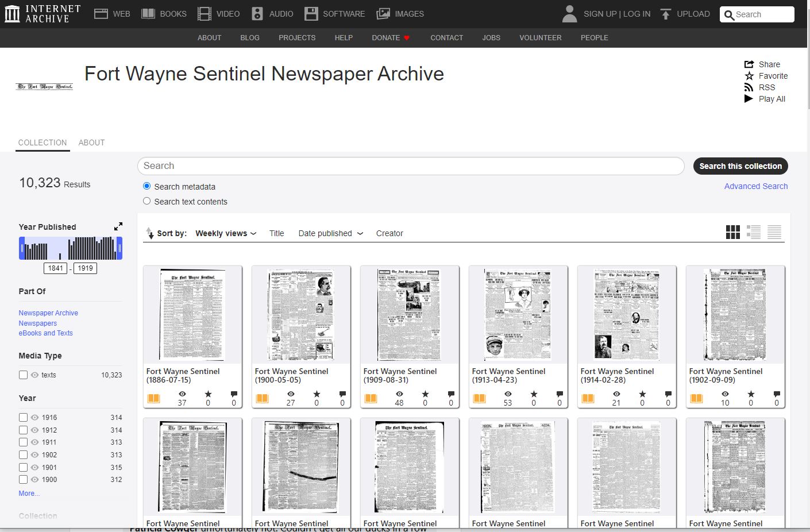Open the 1914-02-28 newspaper thumbnail
Screen dimensions: 810x532
pos(627,315)
